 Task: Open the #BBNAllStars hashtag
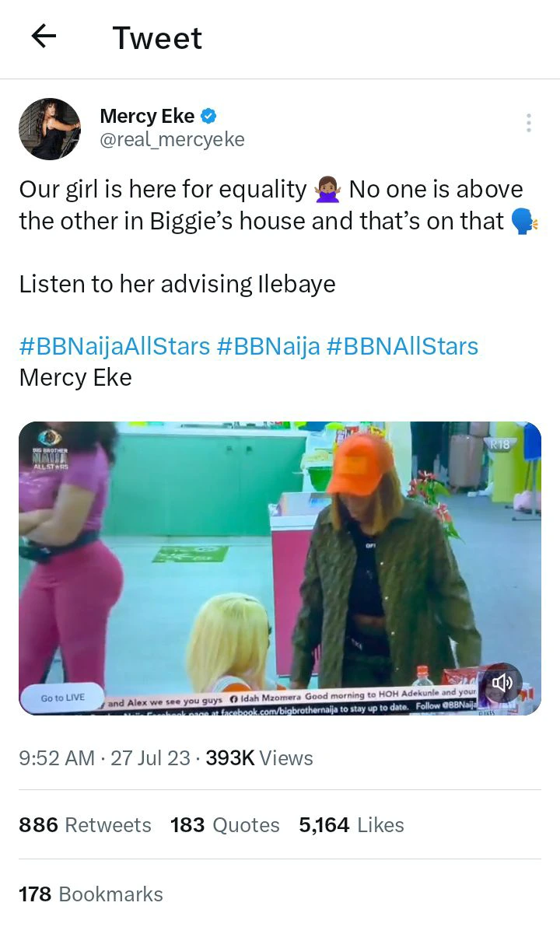pyautogui.click(x=402, y=346)
